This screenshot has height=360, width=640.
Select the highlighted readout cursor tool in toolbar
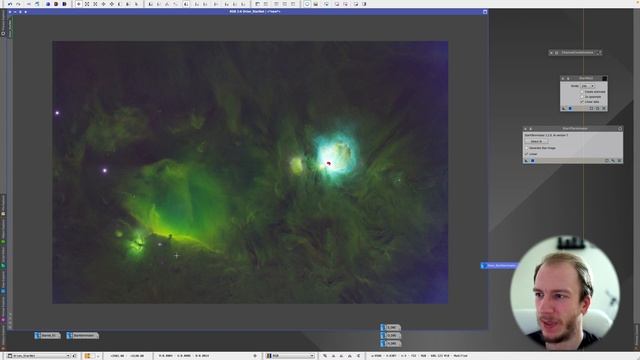pyautogui.click(x=78, y=4)
